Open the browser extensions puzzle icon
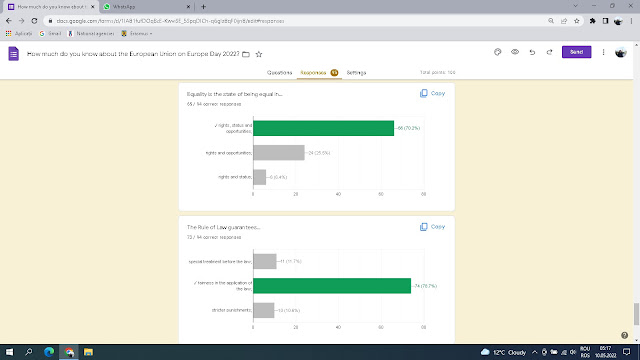Screen dimensions: 640x360 pyautogui.click(x=592, y=21)
